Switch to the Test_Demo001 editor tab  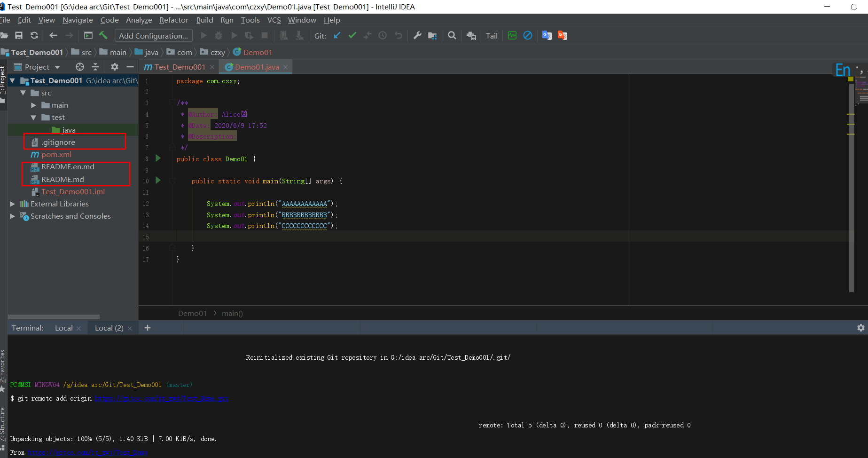pyautogui.click(x=180, y=67)
